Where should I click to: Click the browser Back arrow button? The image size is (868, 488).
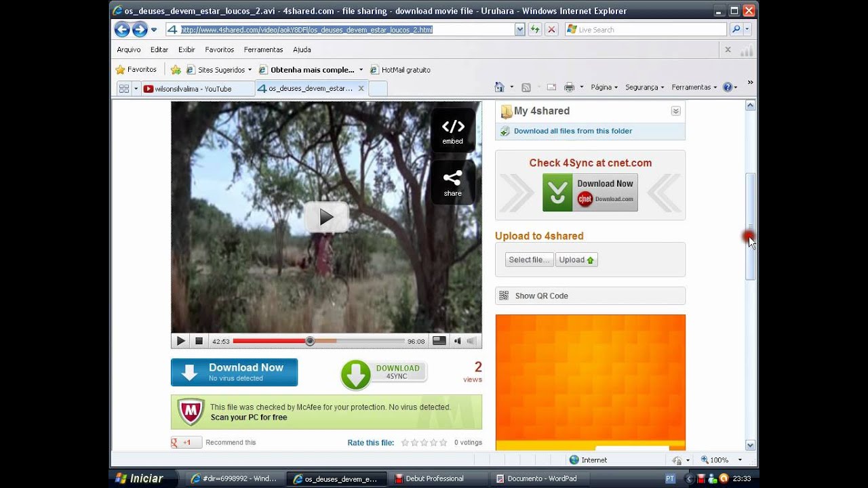click(122, 29)
